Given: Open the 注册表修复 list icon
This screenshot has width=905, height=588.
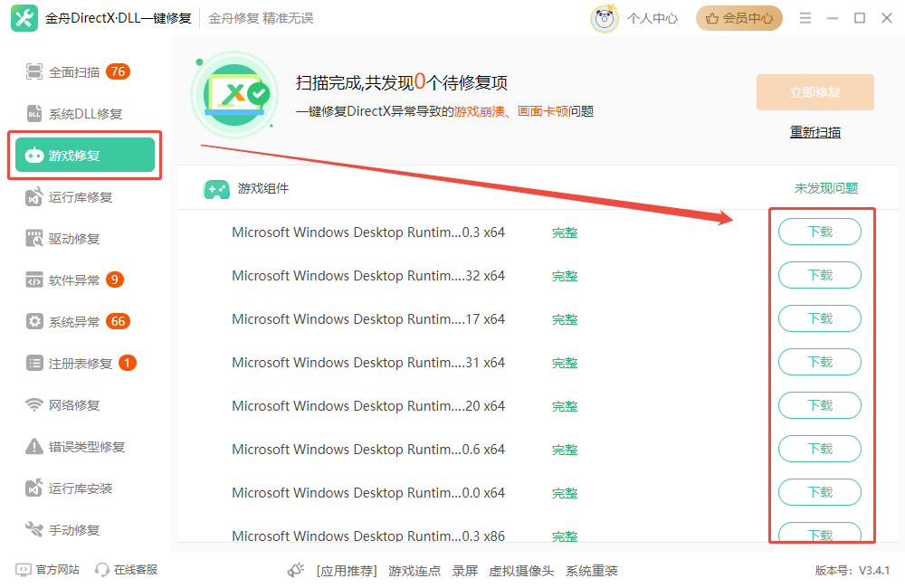Looking at the screenshot, I should [x=34, y=363].
